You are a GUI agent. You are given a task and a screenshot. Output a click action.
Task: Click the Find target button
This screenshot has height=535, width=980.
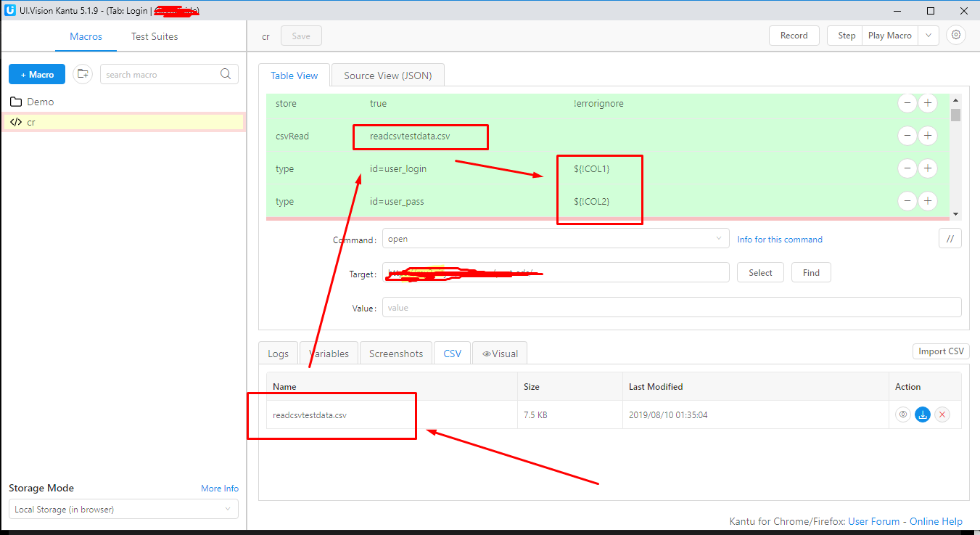click(811, 272)
